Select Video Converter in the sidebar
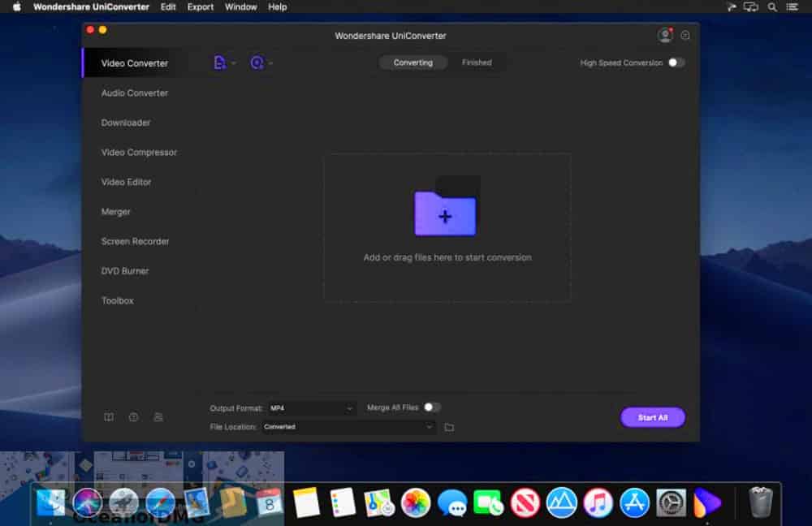This screenshot has height=526, width=812. coord(135,63)
